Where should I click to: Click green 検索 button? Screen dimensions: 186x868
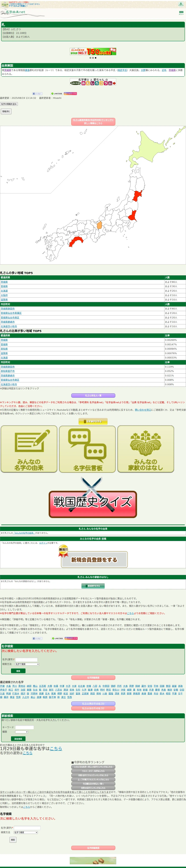click(x=18, y=671)
